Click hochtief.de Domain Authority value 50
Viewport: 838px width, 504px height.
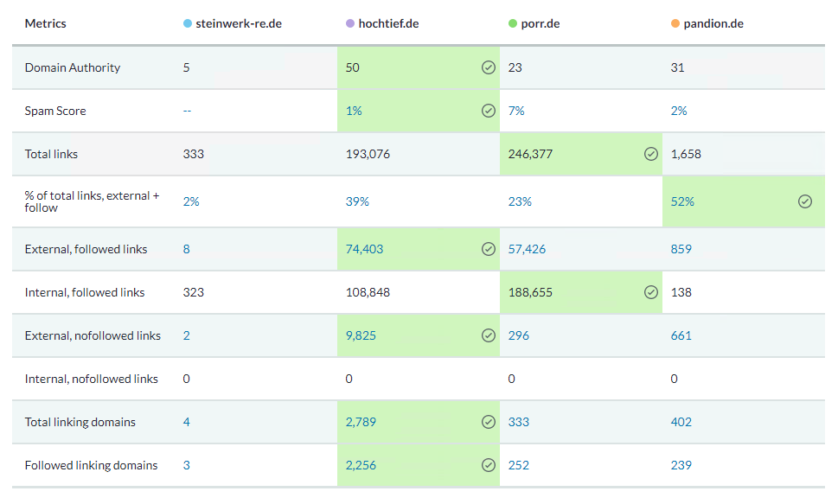click(x=353, y=67)
